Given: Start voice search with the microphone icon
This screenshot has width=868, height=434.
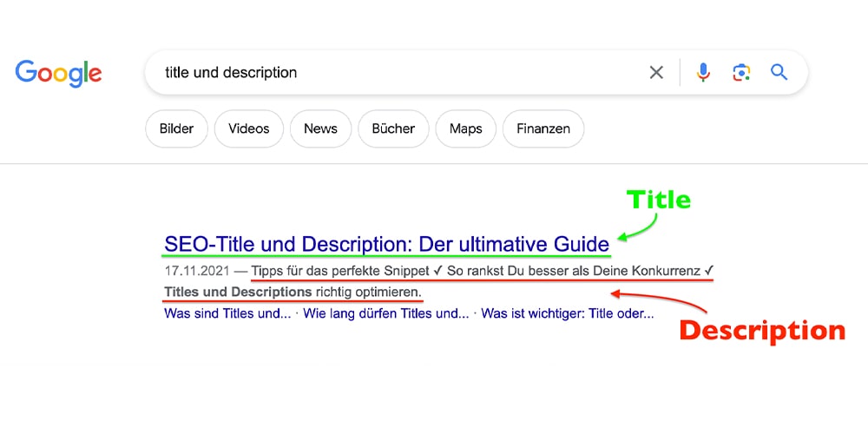Looking at the screenshot, I should [703, 73].
